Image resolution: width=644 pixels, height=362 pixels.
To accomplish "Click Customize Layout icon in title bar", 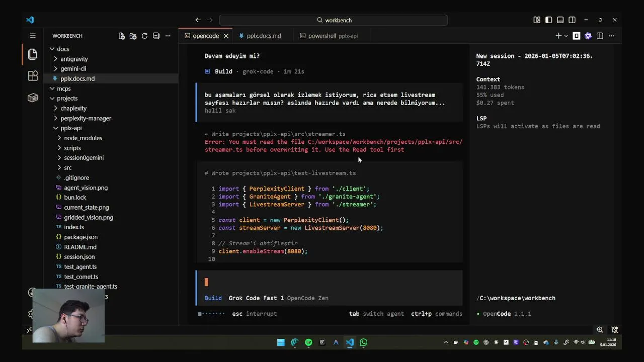I will 537,20.
